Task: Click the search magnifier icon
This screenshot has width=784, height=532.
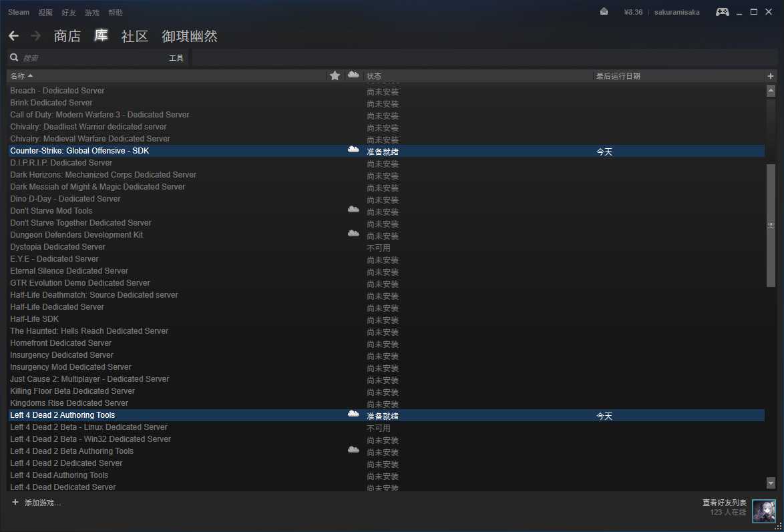Action: tap(14, 57)
